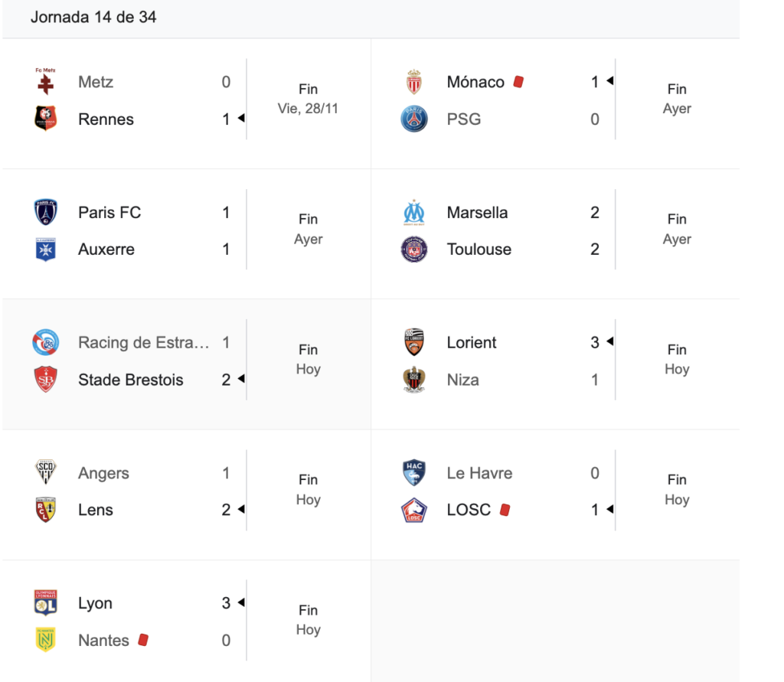Open Marsella vs Toulouse match details

pyautogui.click(x=676, y=229)
